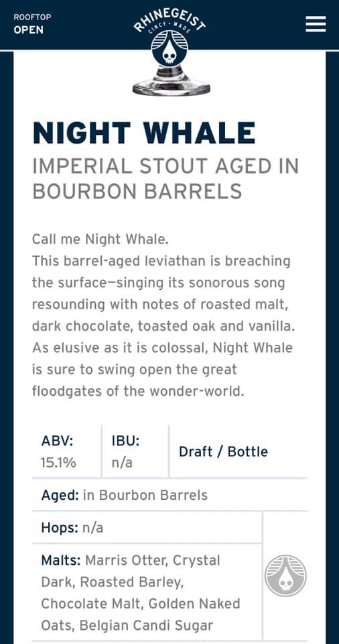This screenshot has width=339, height=644.
Task: Click the gray skull badge beside Malts
Action: [x=285, y=576]
